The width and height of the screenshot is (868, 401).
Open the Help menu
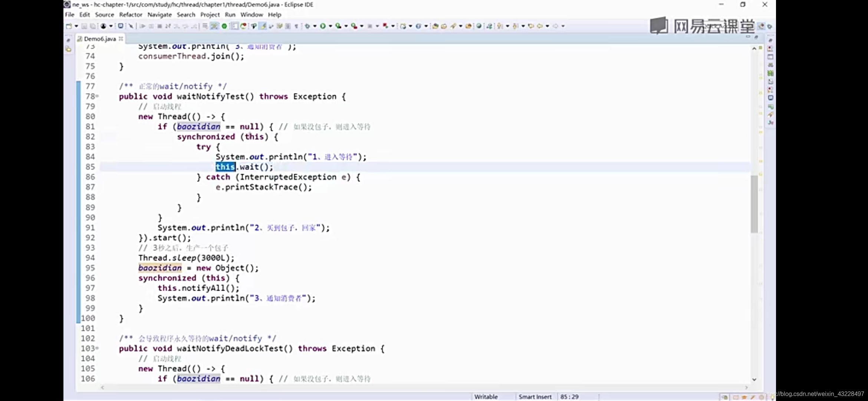274,14
